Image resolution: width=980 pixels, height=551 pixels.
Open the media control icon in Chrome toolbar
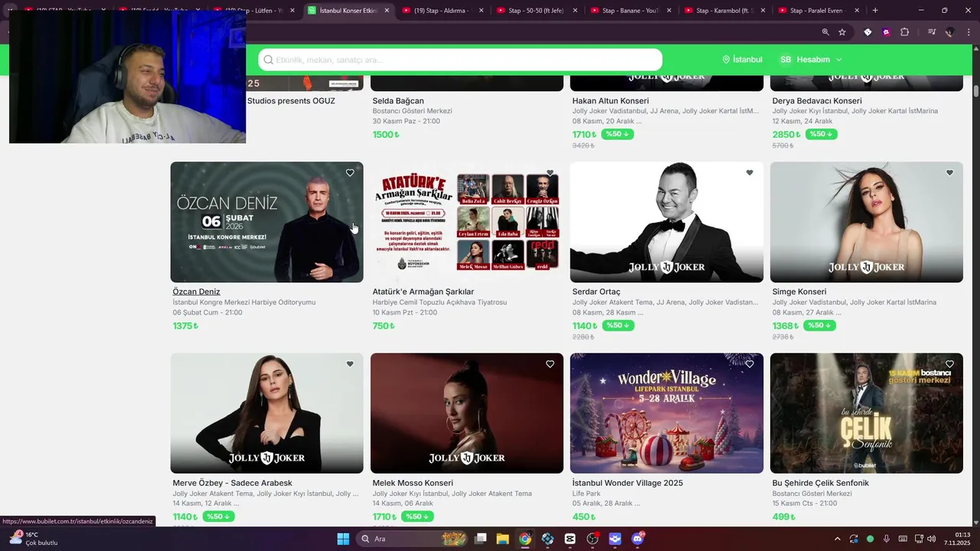click(x=932, y=32)
